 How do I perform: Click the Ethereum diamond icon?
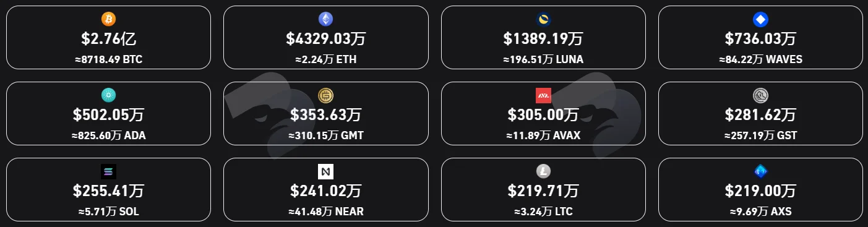[x=325, y=19]
